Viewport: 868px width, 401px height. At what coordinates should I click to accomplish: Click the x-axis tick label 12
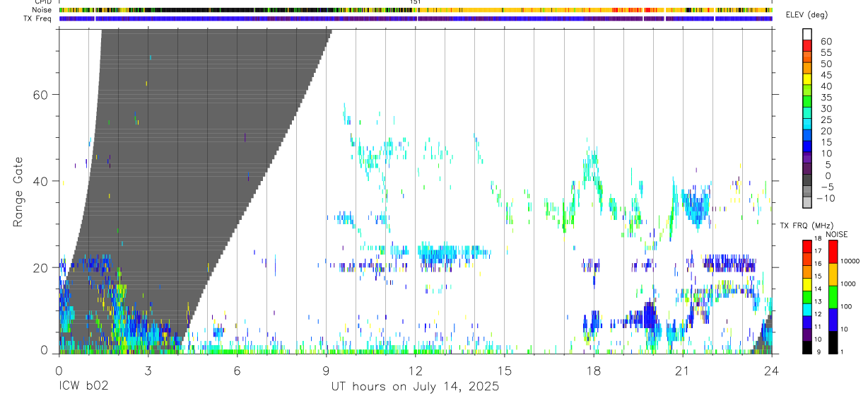point(416,371)
